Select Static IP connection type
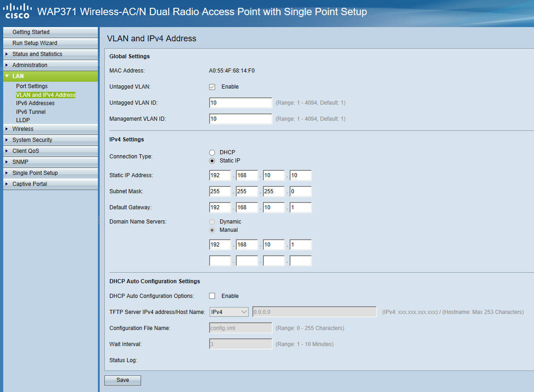534x392 pixels. tap(212, 161)
